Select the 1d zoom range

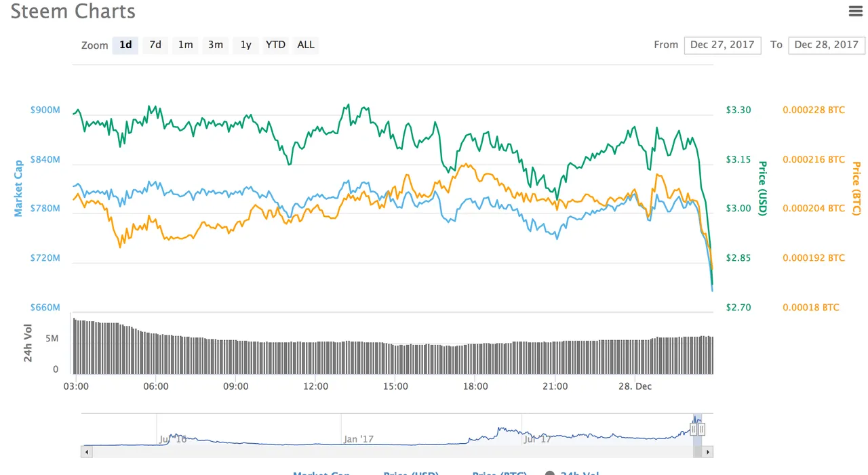(125, 45)
